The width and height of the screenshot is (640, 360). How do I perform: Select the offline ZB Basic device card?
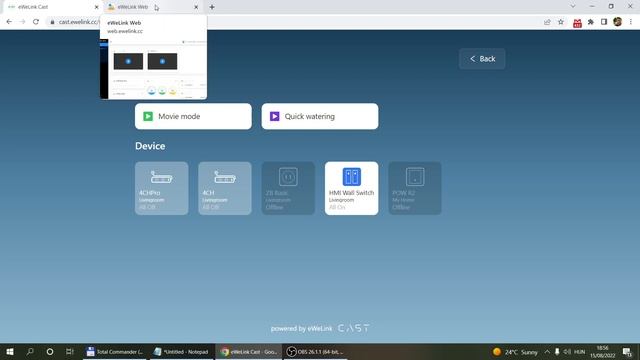pos(288,188)
